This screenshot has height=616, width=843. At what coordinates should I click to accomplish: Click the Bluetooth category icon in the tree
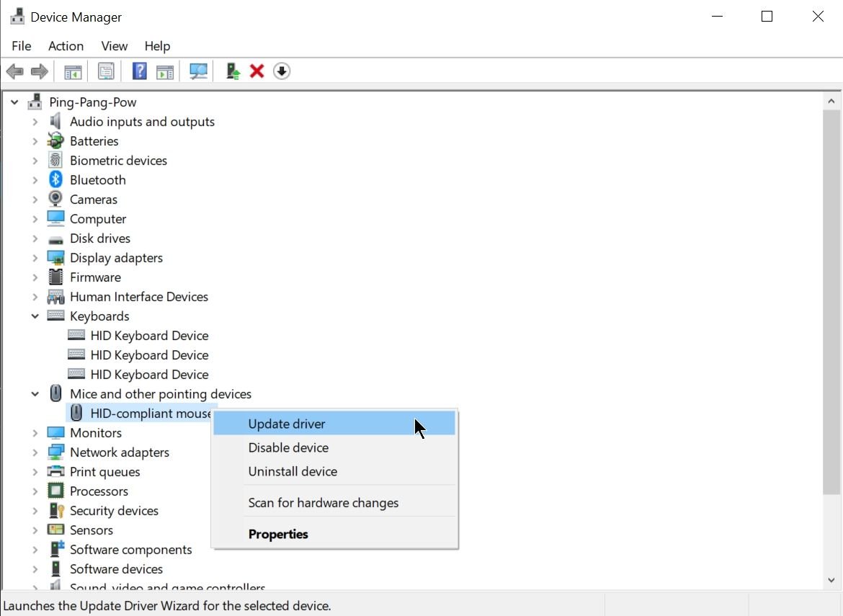click(x=55, y=180)
